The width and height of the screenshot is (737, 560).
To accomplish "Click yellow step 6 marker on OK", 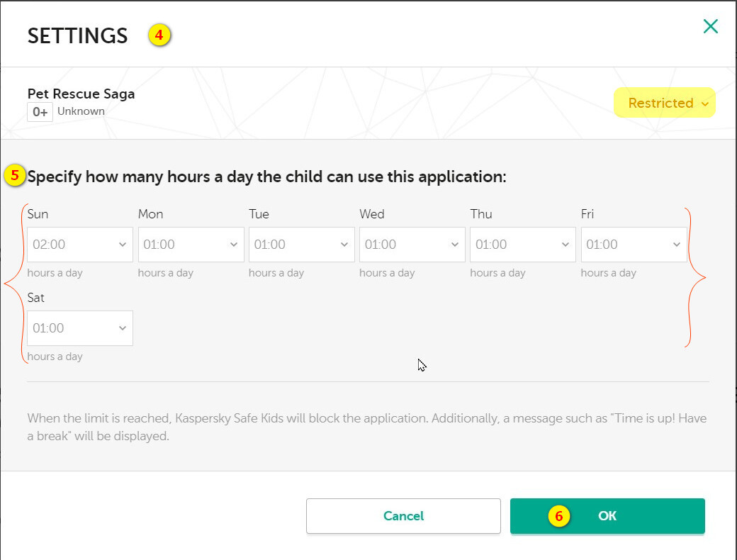I will pos(558,516).
